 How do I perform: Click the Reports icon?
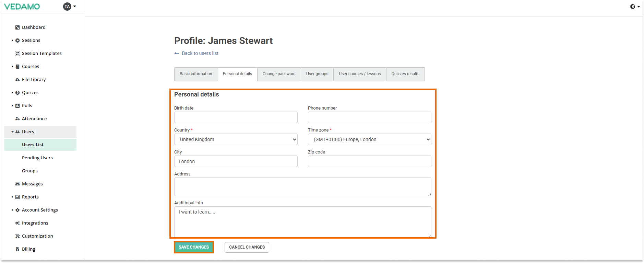coord(17,197)
